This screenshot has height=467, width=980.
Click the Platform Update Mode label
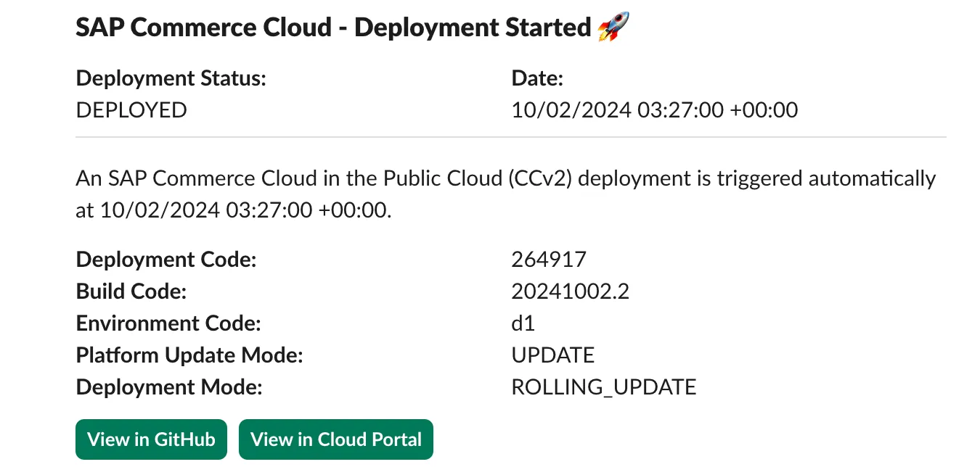(x=189, y=355)
